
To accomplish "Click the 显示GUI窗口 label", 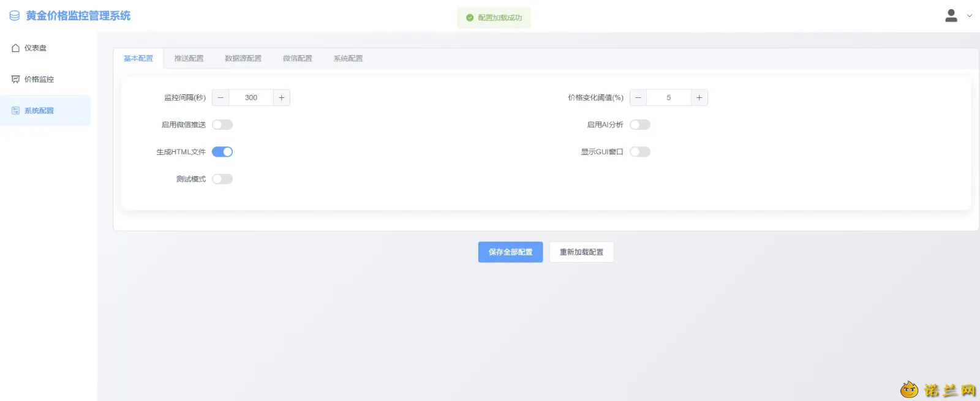I will pos(602,152).
